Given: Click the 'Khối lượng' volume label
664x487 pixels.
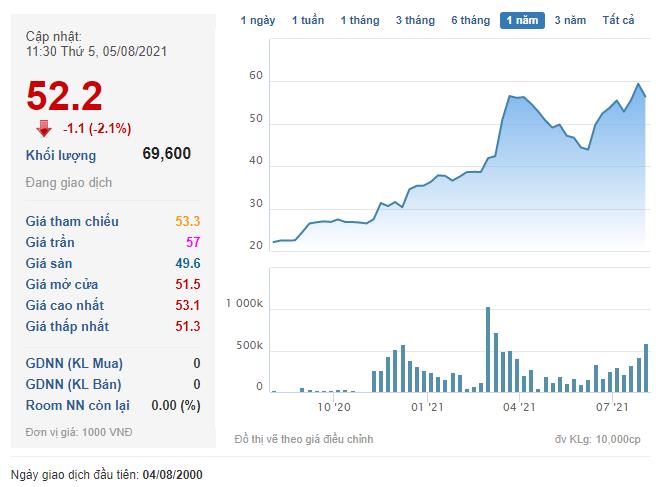Looking at the screenshot, I should point(61,155).
